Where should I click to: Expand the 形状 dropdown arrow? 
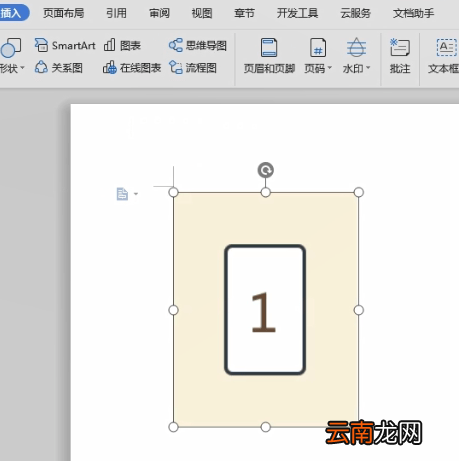22,68
